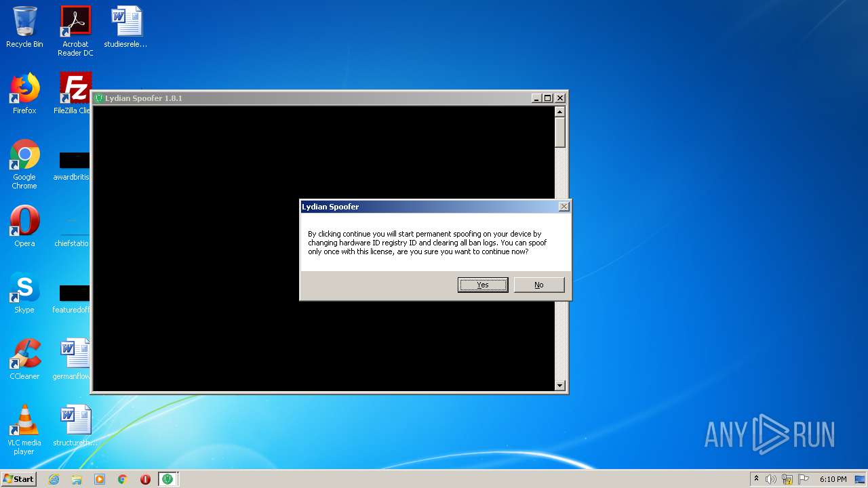
Task: Close the Lydian Spoofer 1.8.1 window
Action: click(x=560, y=98)
